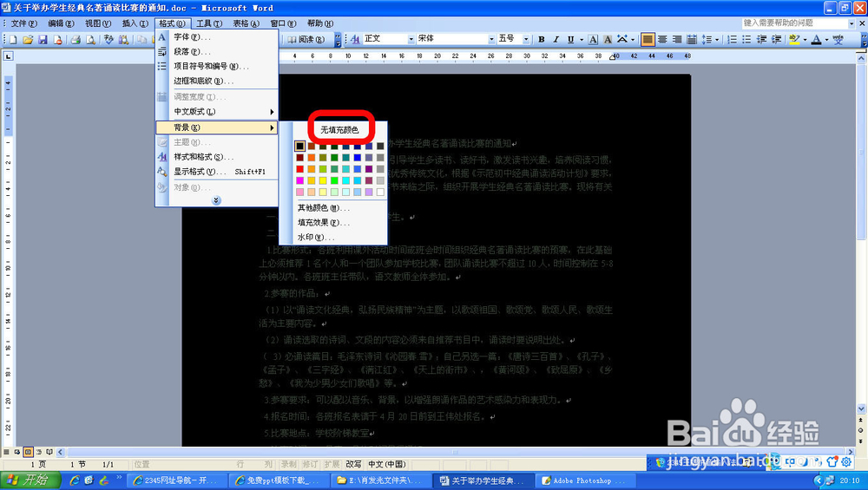
Task: Click the New Blank Document icon
Action: (13, 40)
